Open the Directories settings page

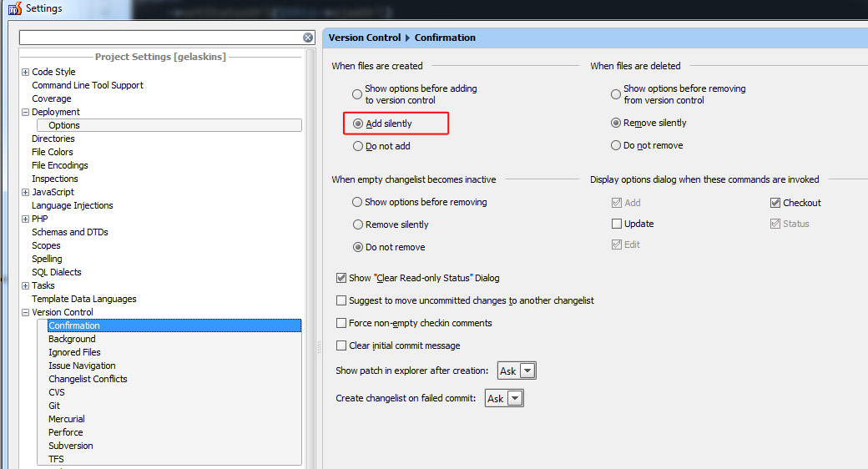53,139
